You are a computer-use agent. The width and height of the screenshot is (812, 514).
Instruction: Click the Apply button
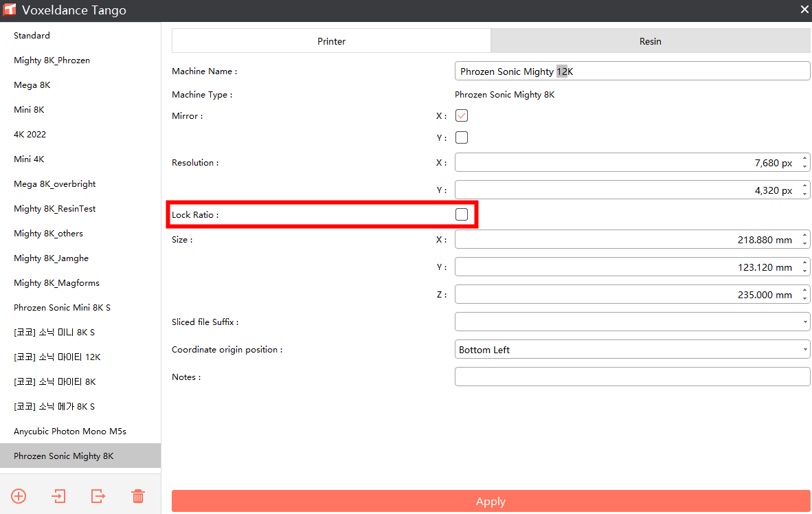pyautogui.click(x=491, y=501)
